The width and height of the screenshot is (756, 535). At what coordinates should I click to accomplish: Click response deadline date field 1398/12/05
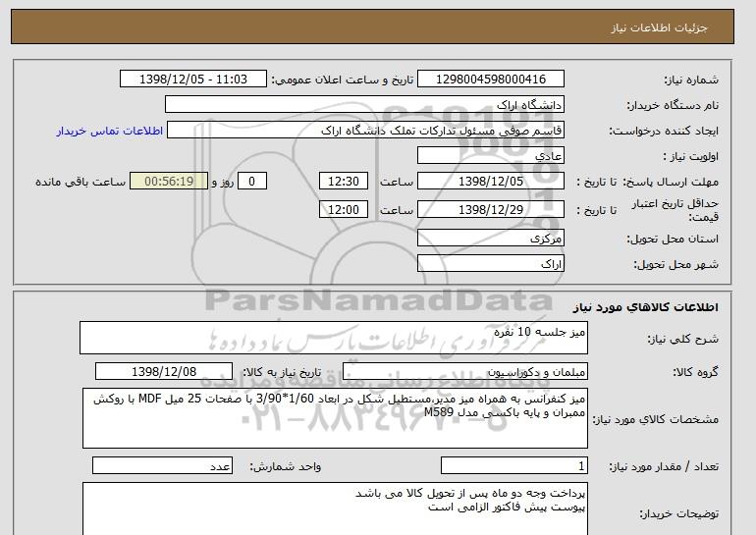(x=490, y=182)
